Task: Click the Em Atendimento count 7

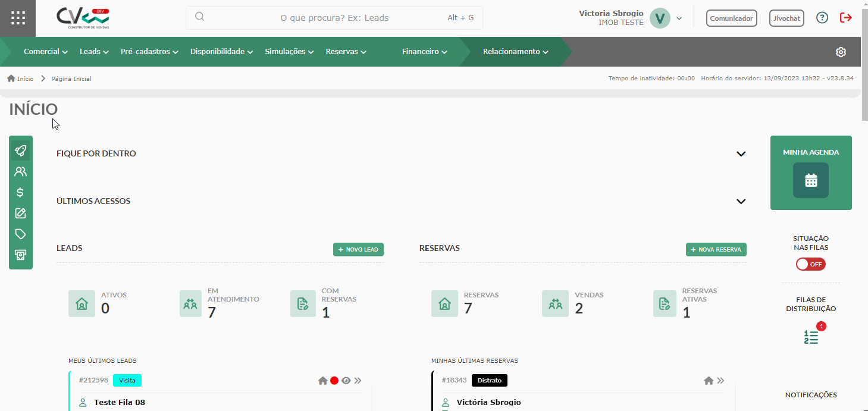Action: [x=212, y=312]
